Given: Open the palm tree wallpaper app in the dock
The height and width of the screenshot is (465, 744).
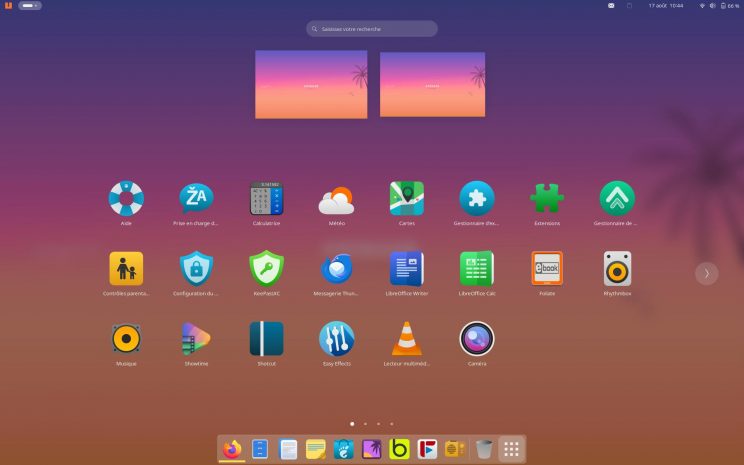Looking at the screenshot, I should coord(372,449).
